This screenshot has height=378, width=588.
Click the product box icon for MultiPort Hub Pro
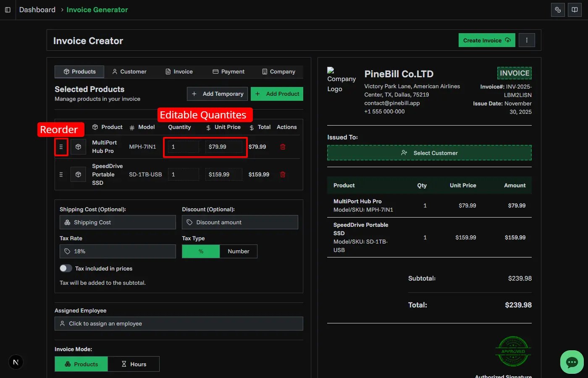click(78, 147)
